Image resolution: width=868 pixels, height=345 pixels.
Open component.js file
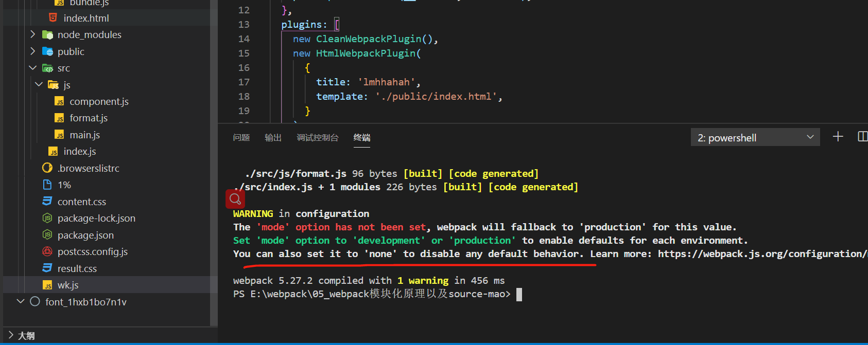coord(99,101)
